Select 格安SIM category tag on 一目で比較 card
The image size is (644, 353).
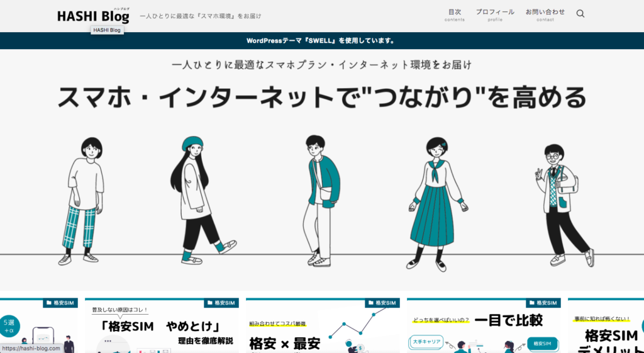(x=543, y=303)
